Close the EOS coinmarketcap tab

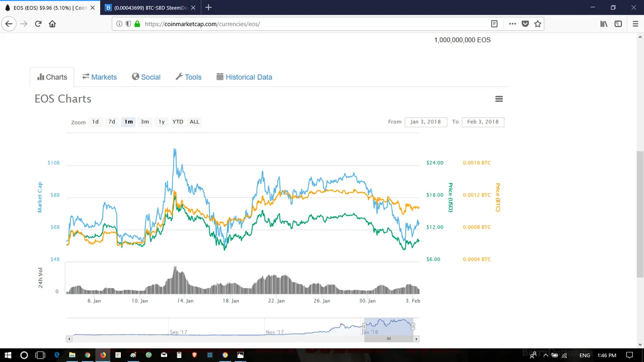click(92, 8)
